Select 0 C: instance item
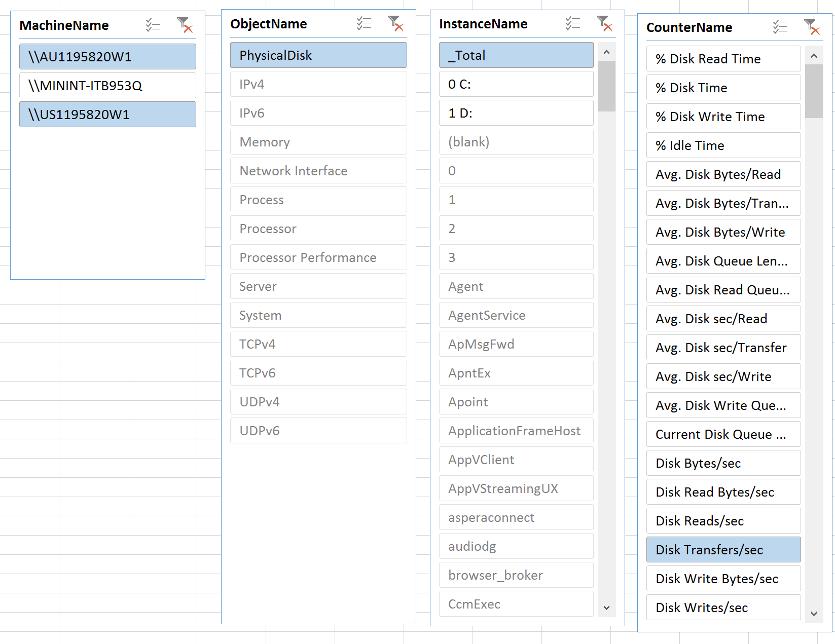This screenshot has height=644, width=835. tap(516, 84)
